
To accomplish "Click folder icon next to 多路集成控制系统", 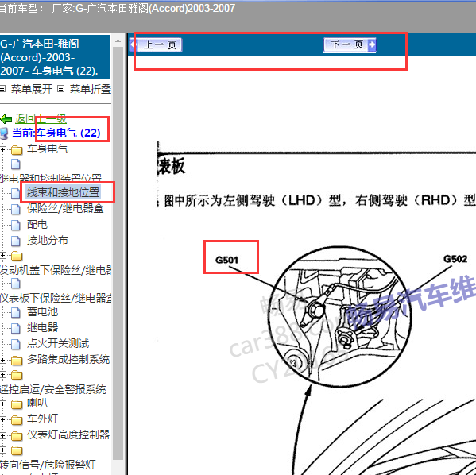I will coord(17,361).
